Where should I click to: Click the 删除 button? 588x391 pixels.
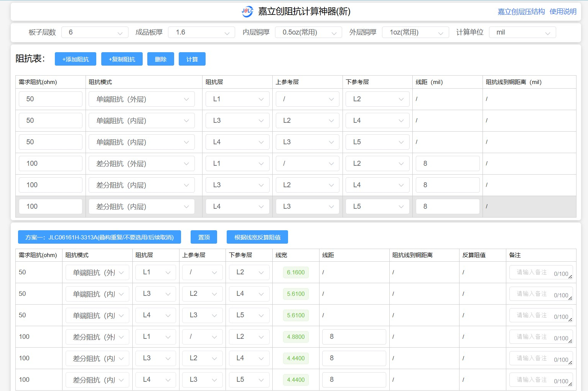pos(161,59)
